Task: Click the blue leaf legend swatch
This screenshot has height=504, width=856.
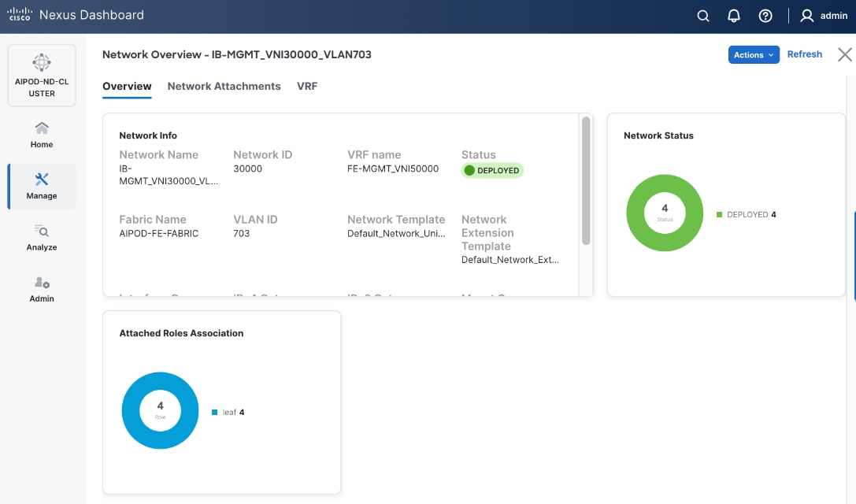Action: tap(214, 413)
